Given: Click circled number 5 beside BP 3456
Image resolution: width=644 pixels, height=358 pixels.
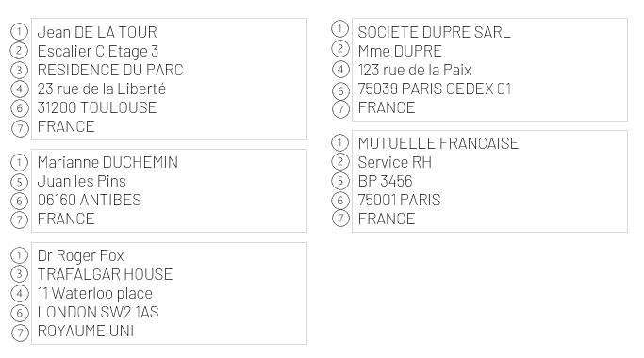Looking at the screenshot, I should (x=340, y=181).
